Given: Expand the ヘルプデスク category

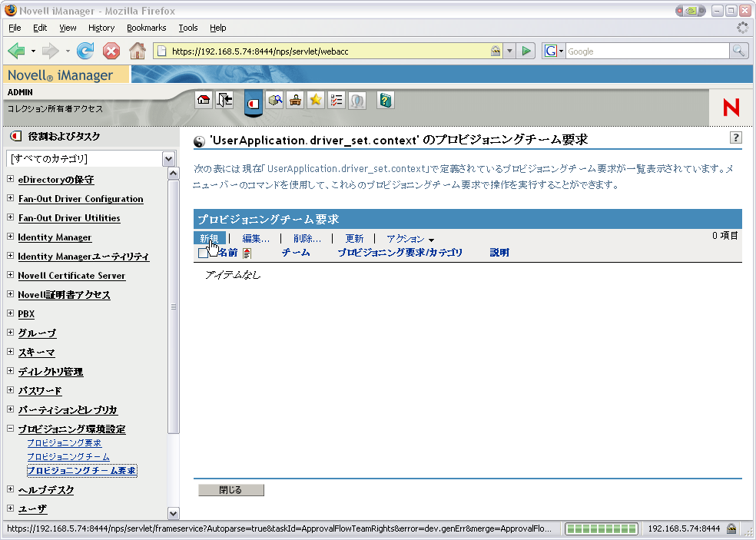Looking at the screenshot, I should point(10,489).
